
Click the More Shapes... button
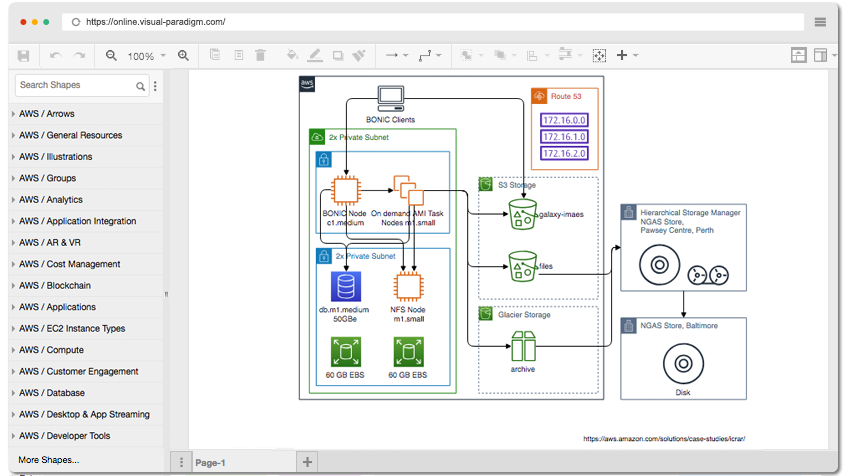pyautogui.click(x=49, y=460)
